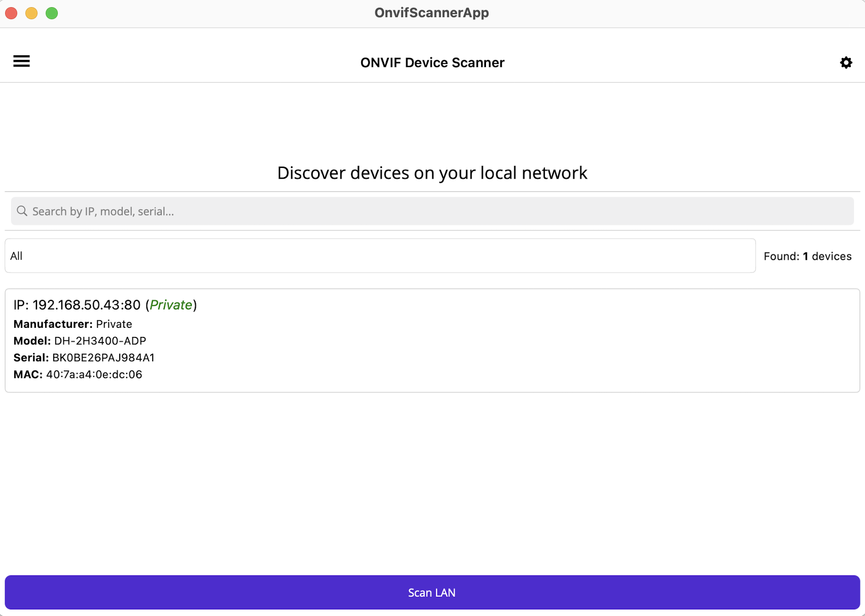Image resolution: width=865 pixels, height=616 pixels.
Task: Click Discover devices on your local network heading
Action: coord(432,173)
